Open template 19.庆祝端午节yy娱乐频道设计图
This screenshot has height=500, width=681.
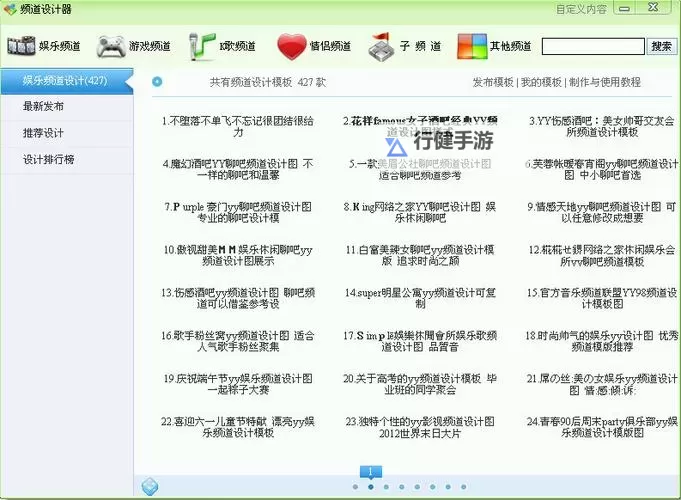(x=238, y=384)
